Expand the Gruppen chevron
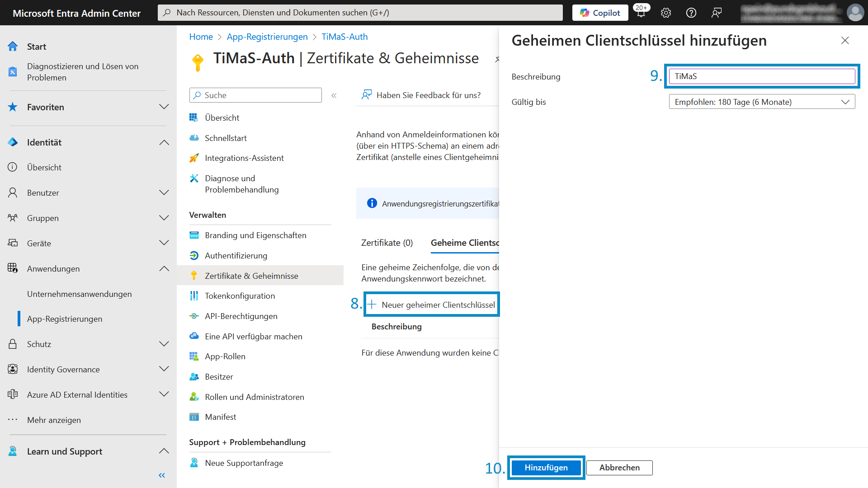 point(164,218)
